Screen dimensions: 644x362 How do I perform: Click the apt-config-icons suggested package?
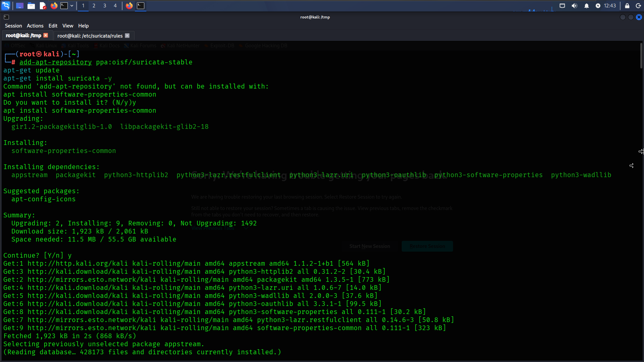(x=44, y=199)
